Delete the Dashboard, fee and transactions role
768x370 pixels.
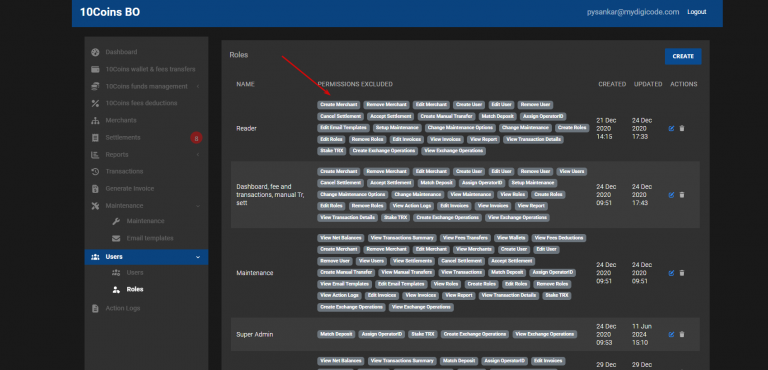[682, 195]
